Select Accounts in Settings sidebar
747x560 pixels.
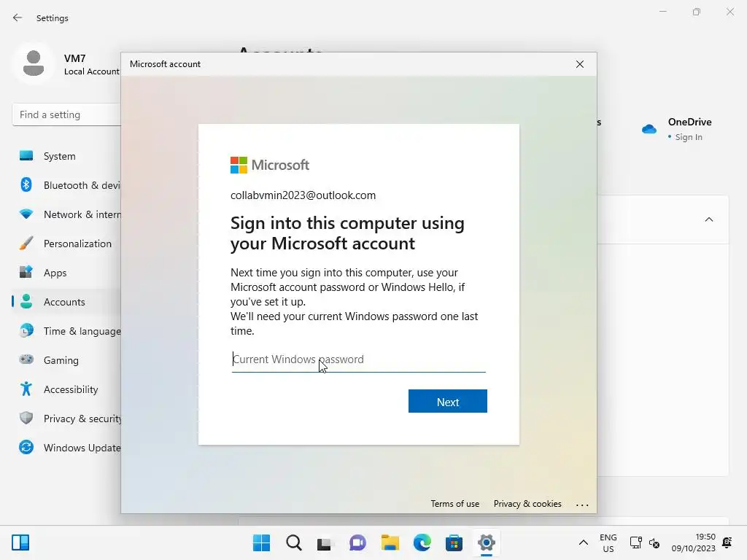(66, 302)
